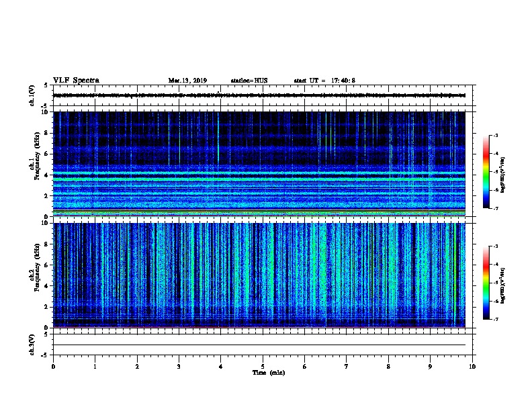Click the log(PSD) label beside ch.1 color bar
Image resolution: width=532 pixels, height=411 pixels.
point(502,175)
